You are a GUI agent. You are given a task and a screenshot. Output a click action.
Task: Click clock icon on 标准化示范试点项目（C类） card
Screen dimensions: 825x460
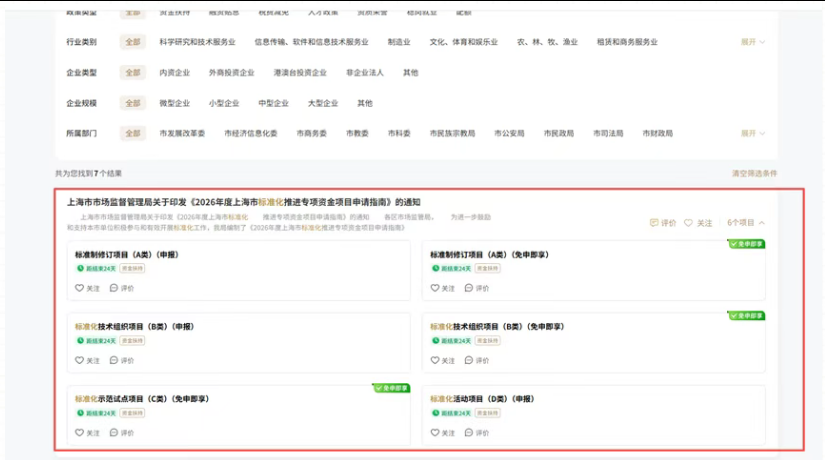(81, 413)
